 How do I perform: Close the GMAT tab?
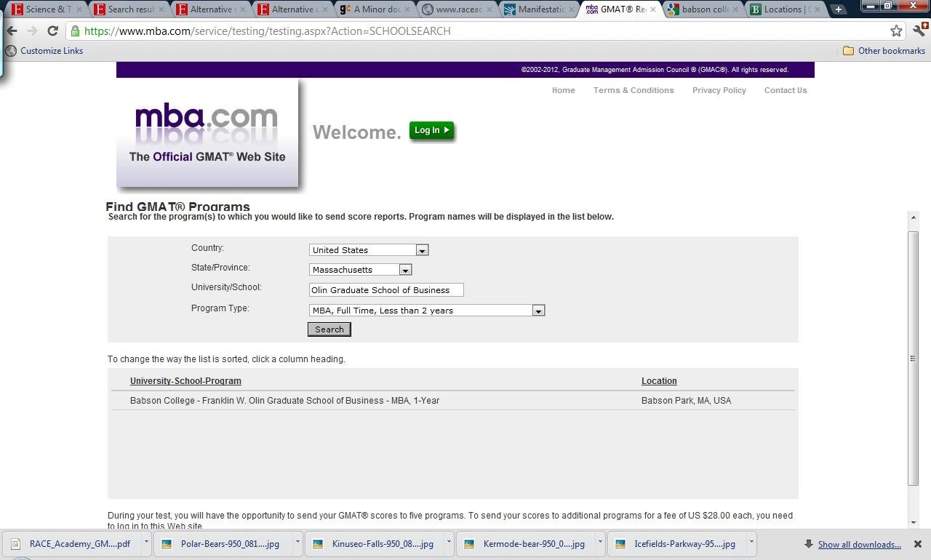[x=653, y=9]
